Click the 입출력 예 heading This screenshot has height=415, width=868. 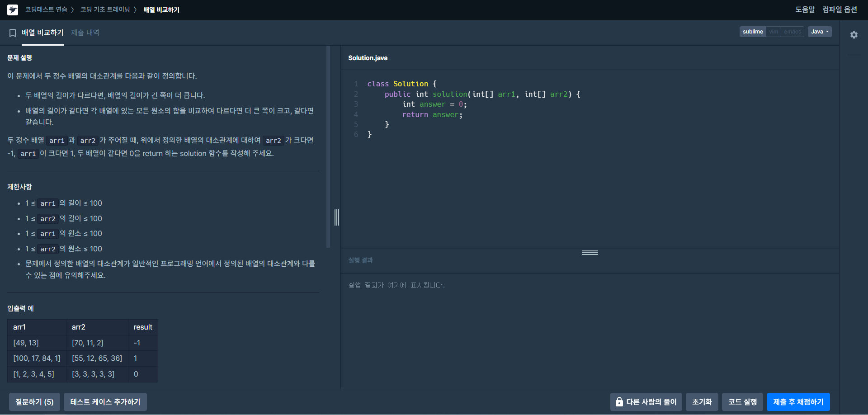pos(20,308)
